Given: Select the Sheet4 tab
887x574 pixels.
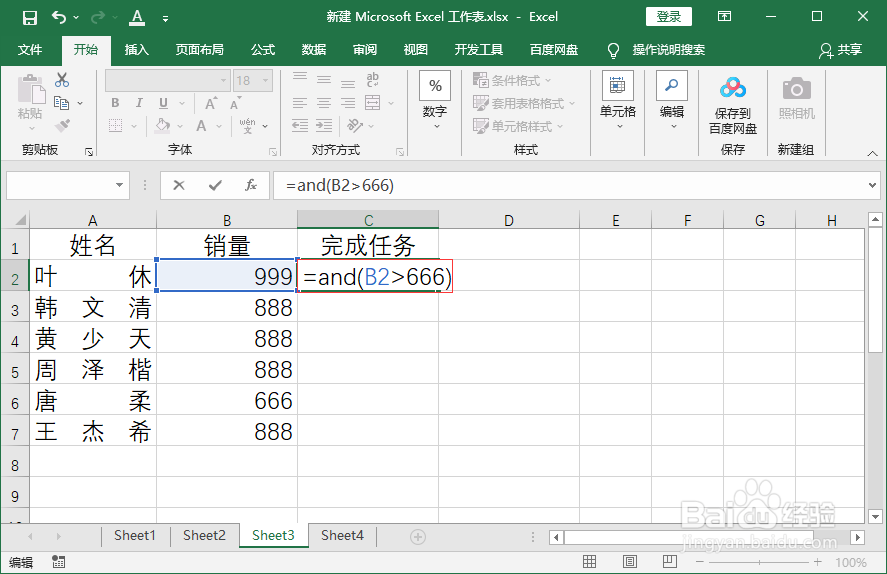Looking at the screenshot, I should (x=342, y=536).
